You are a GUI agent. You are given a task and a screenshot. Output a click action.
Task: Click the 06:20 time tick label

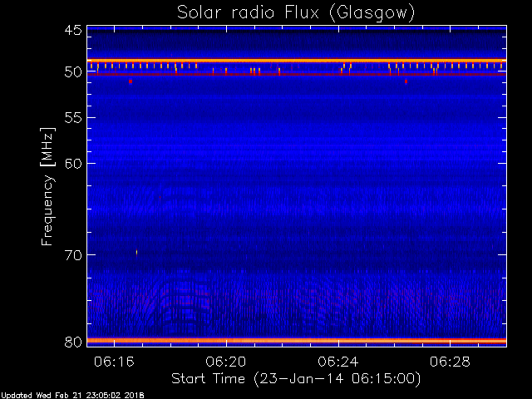226,362
